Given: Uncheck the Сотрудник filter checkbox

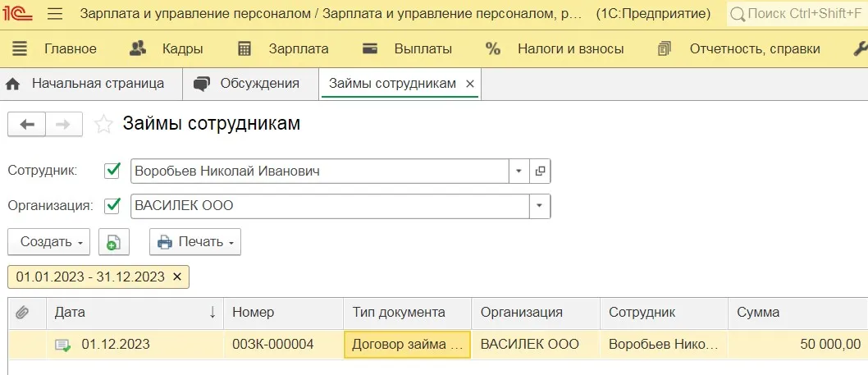Looking at the screenshot, I should tap(112, 171).
